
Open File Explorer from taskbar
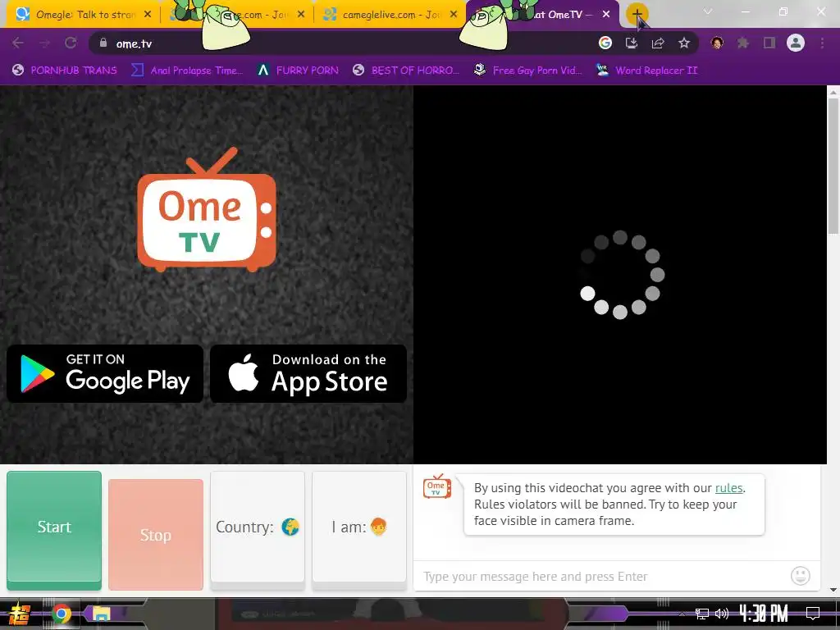[x=101, y=614]
